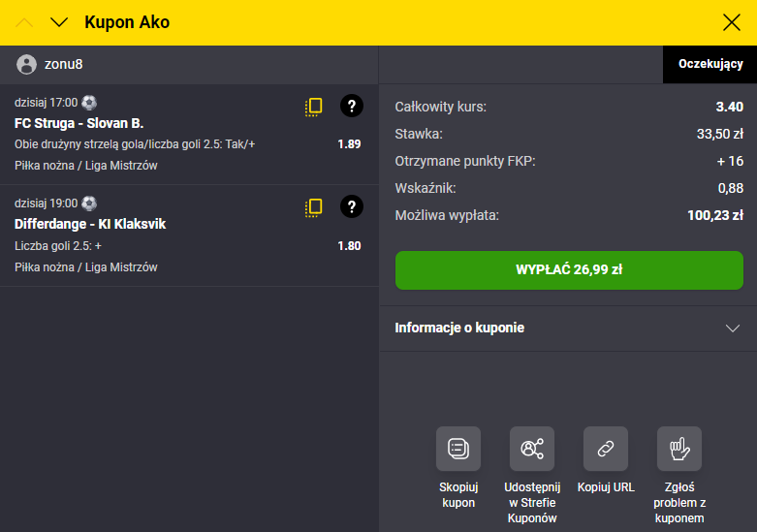Screen dimensions: 757x532
Task: Click the Oczekujący status tab
Action: pyautogui.click(x=710, y=64)
